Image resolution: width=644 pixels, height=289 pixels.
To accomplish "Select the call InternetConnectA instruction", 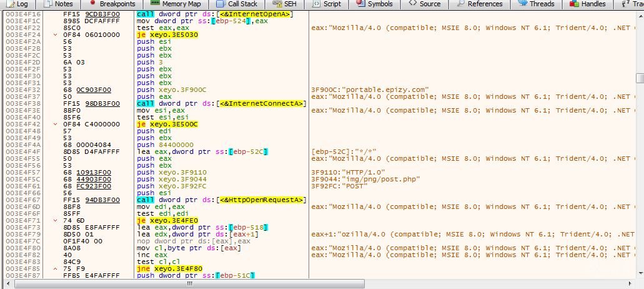I will 222,104.
